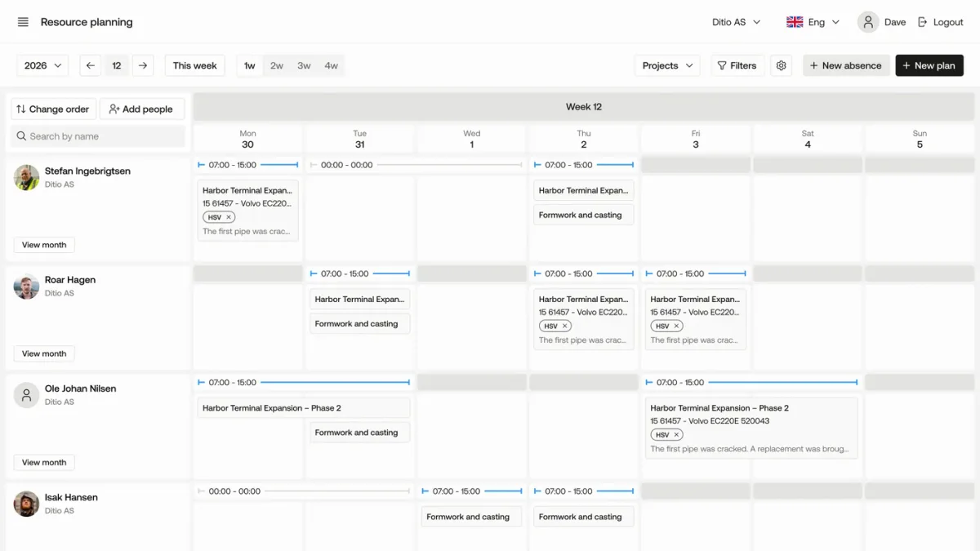This screenshot has width=980, height=551.
Task: Remove HSV tag on Stefan's Monday plan
Action: point(229,217)
